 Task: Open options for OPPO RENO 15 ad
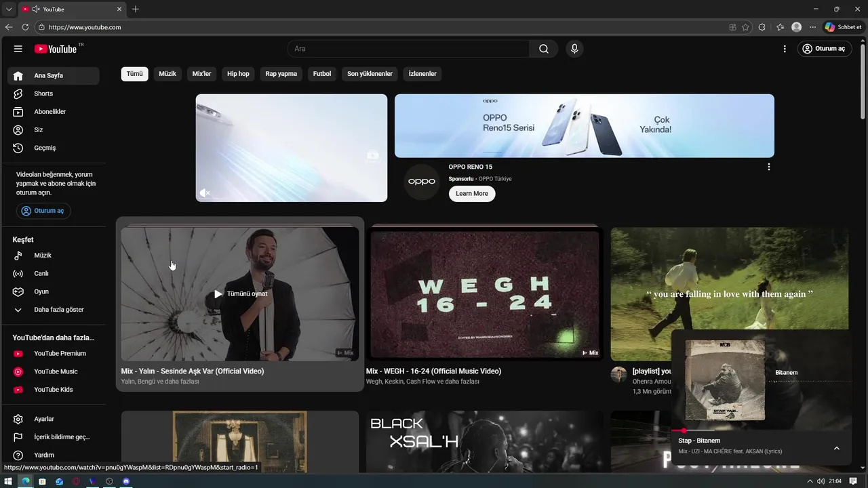(x=768, y=167)
